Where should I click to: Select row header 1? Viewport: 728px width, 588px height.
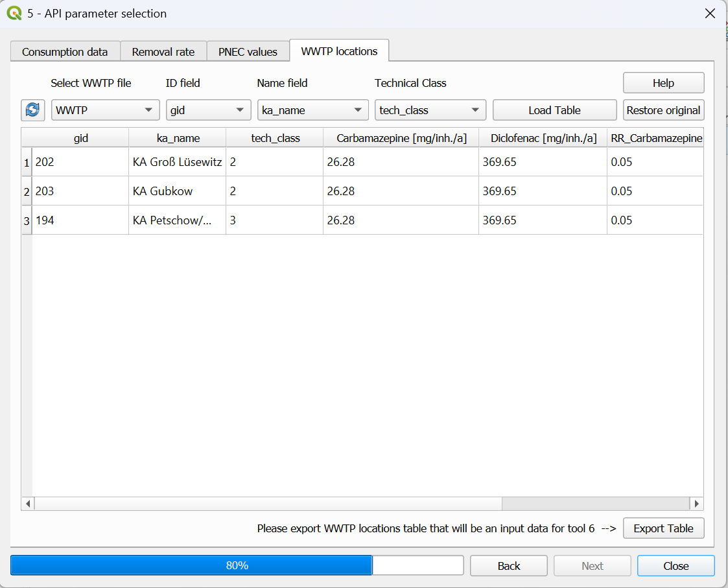pyautogui.click(x=27, y=162)
